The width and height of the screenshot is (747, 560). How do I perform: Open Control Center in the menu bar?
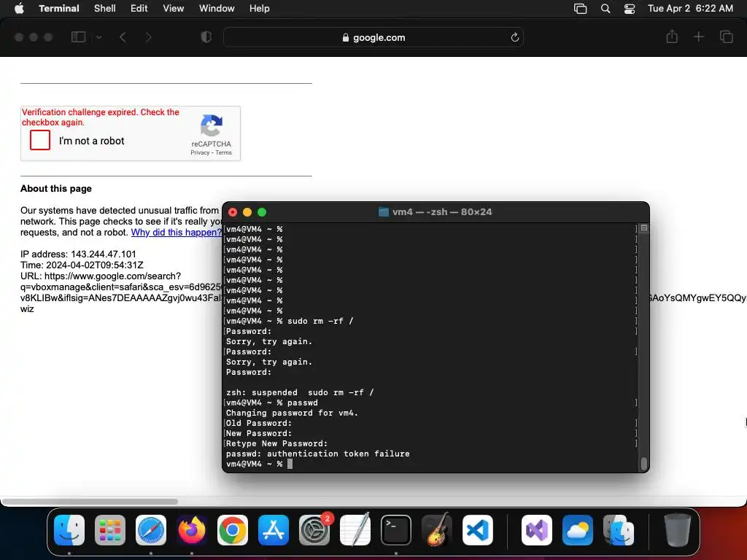coord(630,9)
